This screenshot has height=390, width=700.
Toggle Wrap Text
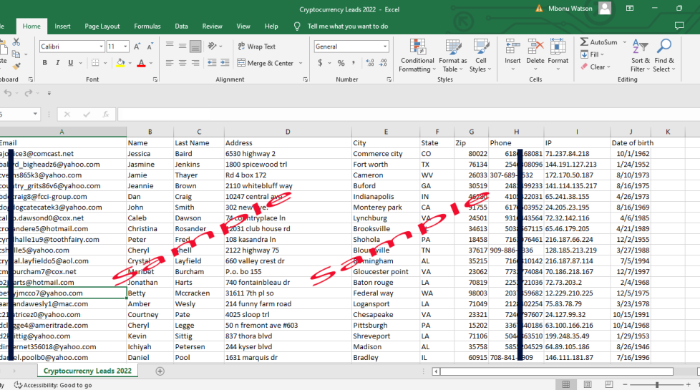click(256, 46)
